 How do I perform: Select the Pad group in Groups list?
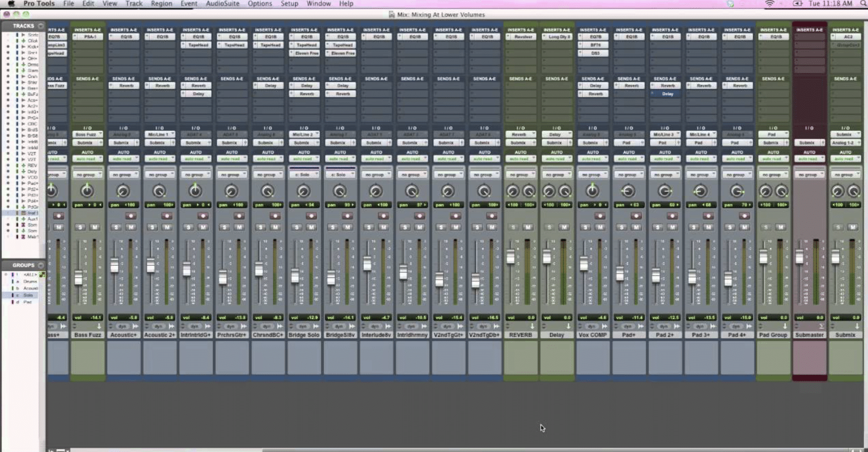(27, 302)
